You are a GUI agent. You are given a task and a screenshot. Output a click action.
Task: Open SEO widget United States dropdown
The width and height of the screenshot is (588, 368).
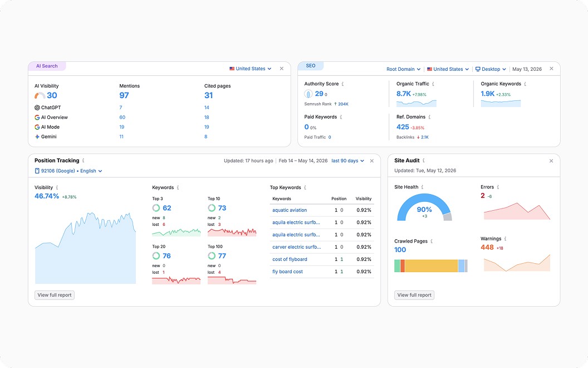[x=448, y=69]
